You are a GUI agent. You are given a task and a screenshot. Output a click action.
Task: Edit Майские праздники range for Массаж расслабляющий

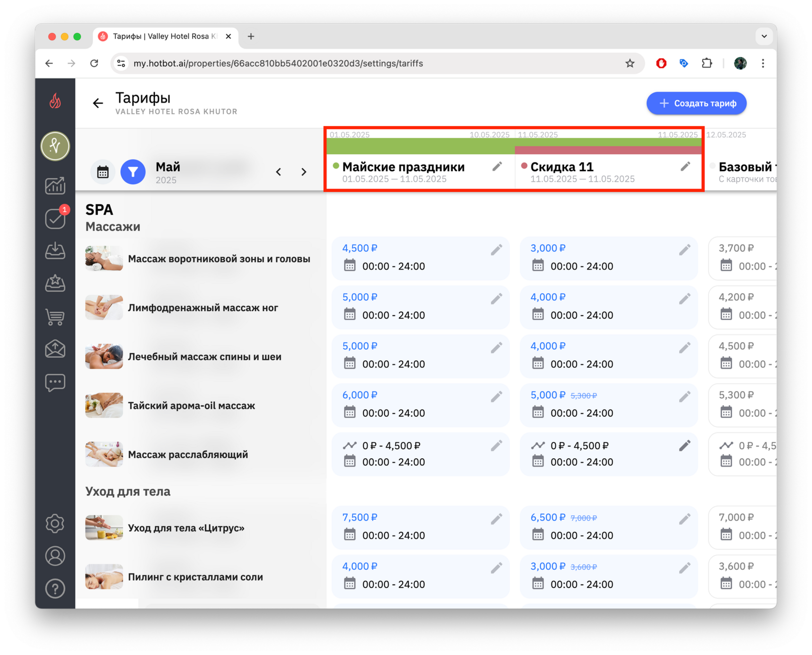coord(496,446)
